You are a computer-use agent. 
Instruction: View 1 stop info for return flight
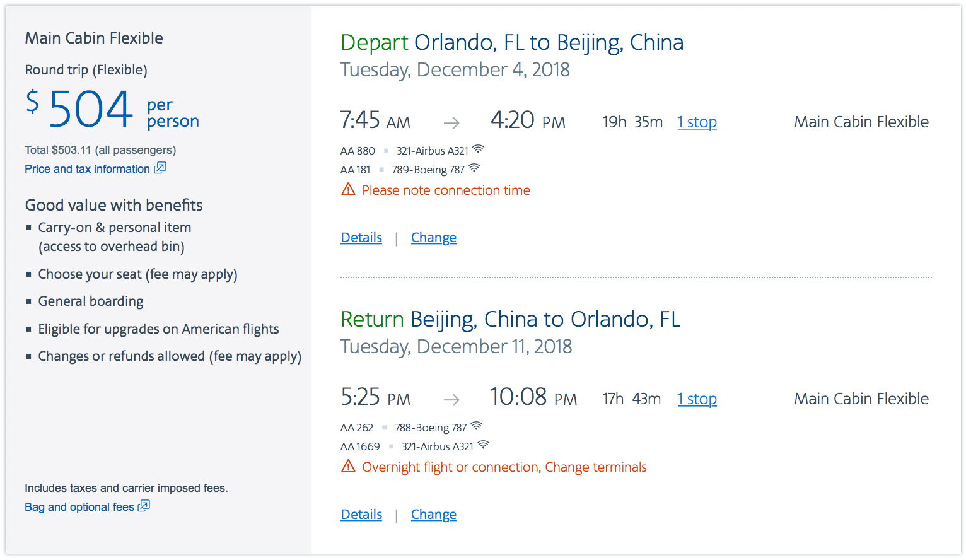coord(697,399)
